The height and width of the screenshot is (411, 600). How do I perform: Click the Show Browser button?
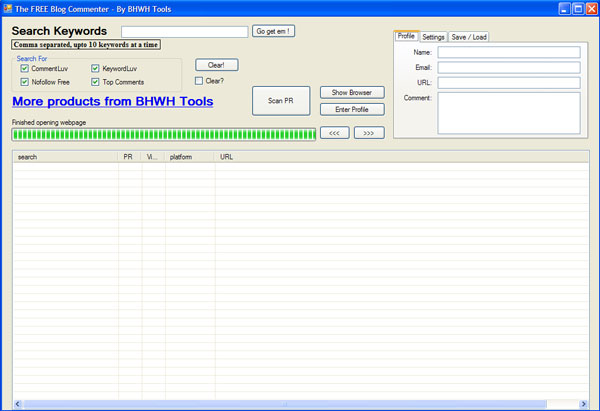(x=352, y=92)
